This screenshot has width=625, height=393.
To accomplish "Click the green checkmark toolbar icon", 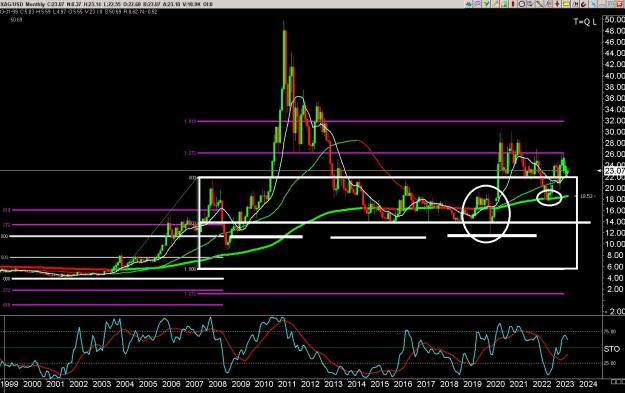I will [486, 4].
